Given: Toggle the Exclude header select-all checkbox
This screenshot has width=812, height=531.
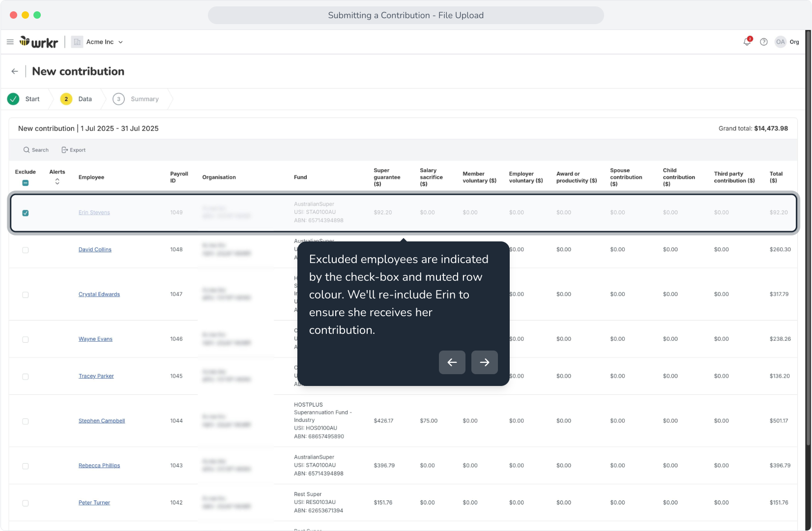Looking at the screenshot, I should pyautogui.click(x=26, y=183).
